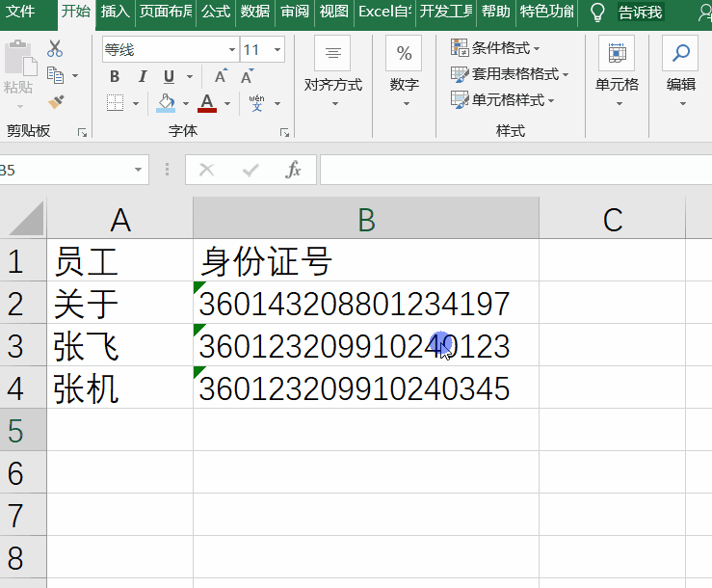Toggle Underline formatting
Image resolution: width=712 pixels, height=588 pixels.
click(x=169, y=76)
